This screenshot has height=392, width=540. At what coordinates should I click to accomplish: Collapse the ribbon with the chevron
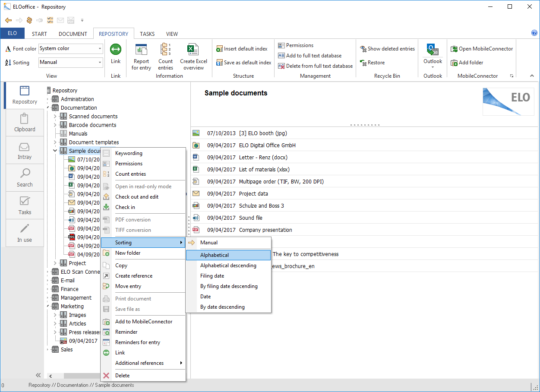pos(532,76)
